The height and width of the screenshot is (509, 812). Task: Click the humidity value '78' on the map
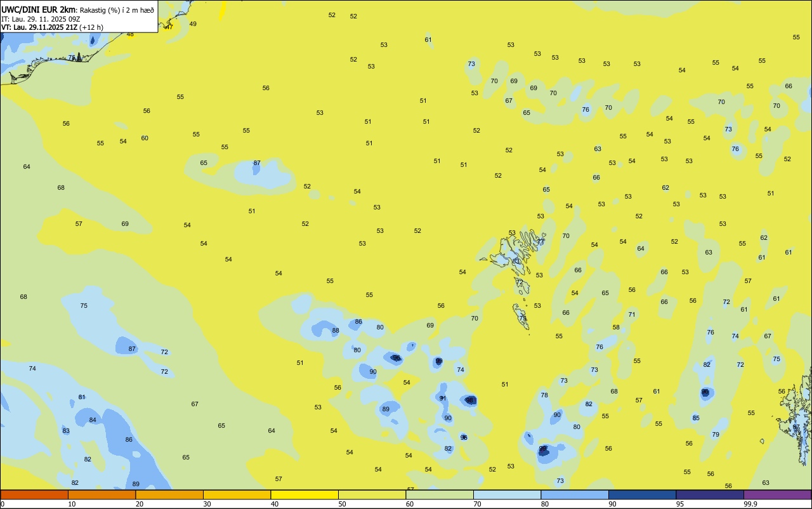(x=544, y=395)
